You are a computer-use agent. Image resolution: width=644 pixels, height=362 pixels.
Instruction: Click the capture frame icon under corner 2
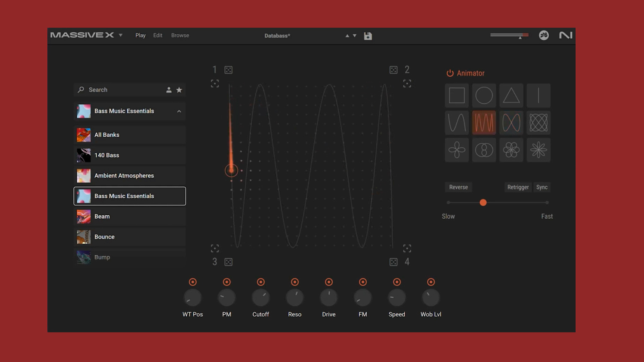pos(407,84)
